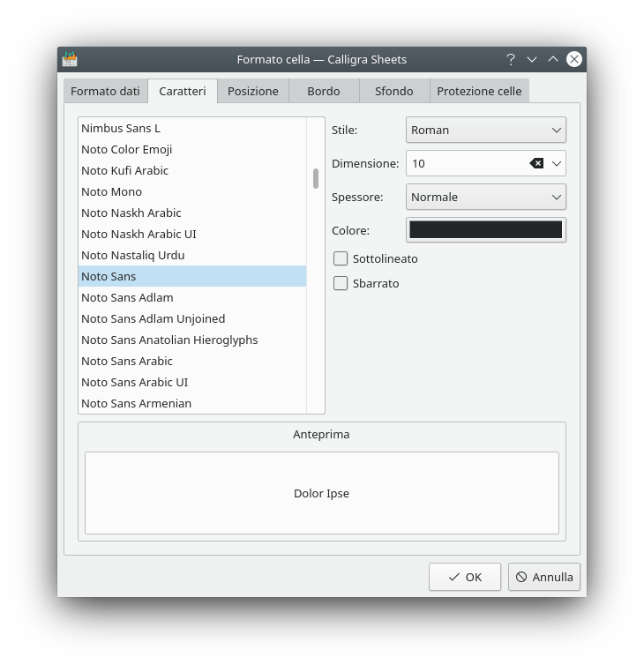This screenshot has height=665, width=644.
Task: Open the Colore black color swatch
Action: [x=485, y=230]
